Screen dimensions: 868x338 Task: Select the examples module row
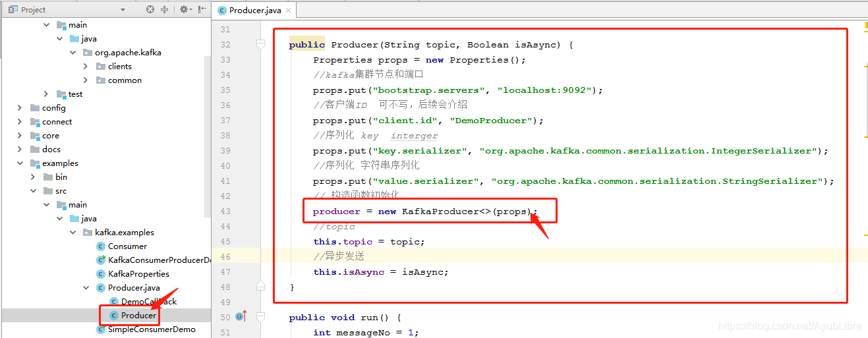coord(105,163)
